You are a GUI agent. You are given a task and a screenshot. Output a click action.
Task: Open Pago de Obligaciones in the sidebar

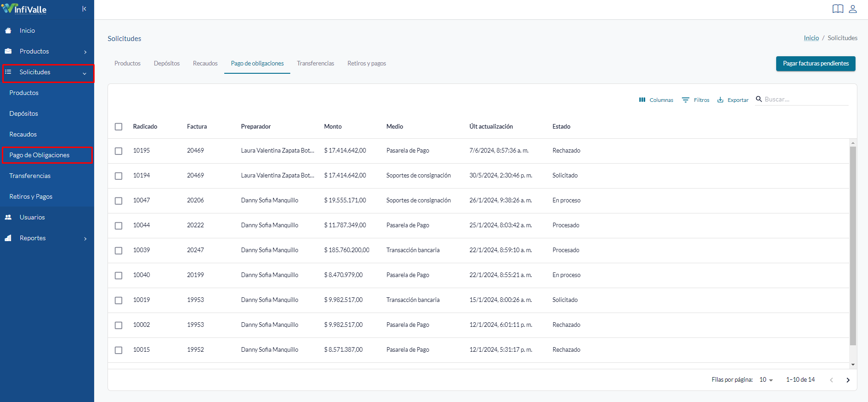tap(47, 155)
